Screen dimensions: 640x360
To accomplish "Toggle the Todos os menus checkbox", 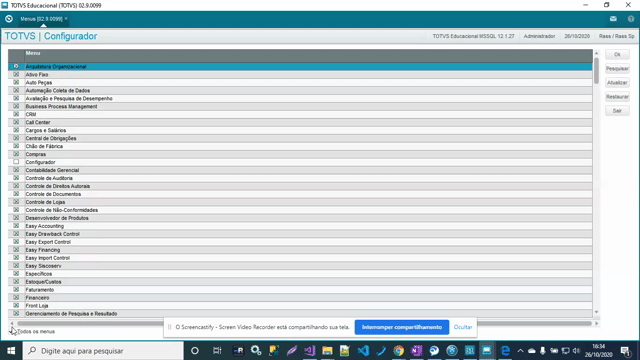I will (x=12, y=331).
